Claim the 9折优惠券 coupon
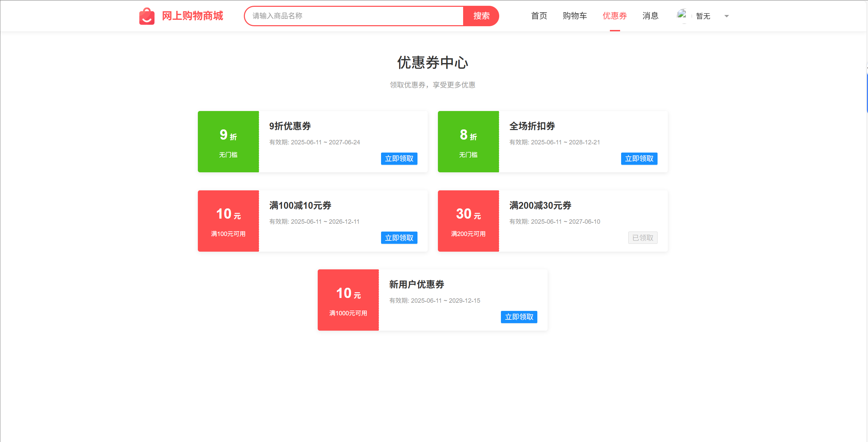 [399, 159]
